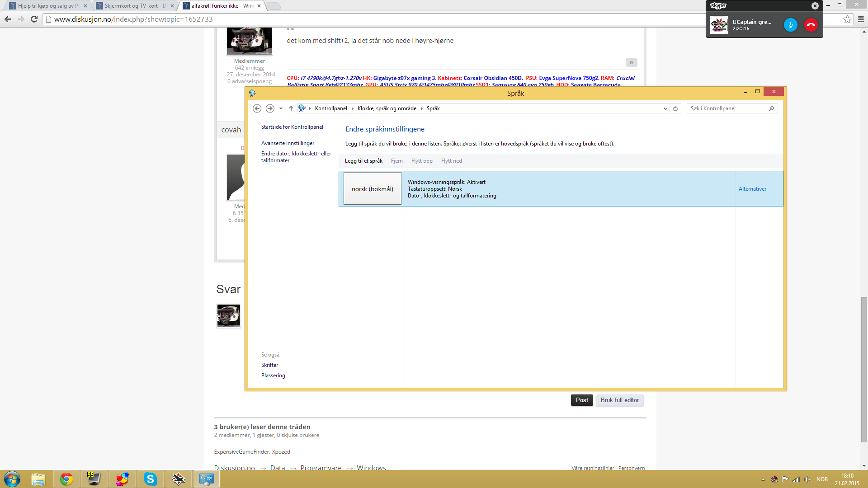This screenshot has width=868, height=488.
Task: Open File Explorer from taskbar
Action: [38, 479]
